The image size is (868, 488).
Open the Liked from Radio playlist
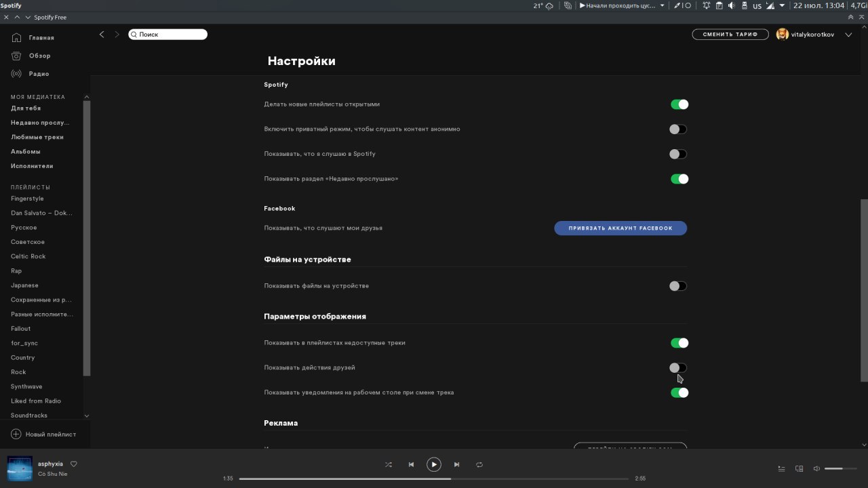coord(36,401)
